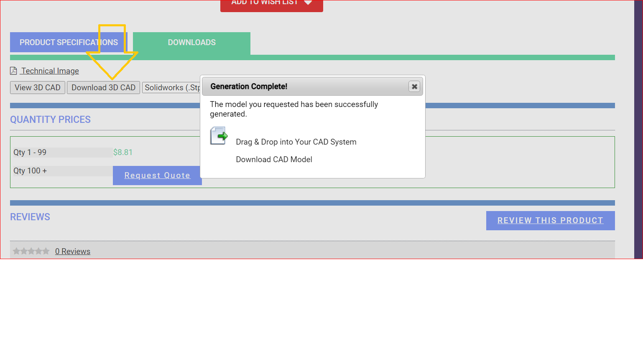Viewport: 643px width, 364px height.
Task: Click the PDF icon beside Technical Image
Action: tap(13, 71)
